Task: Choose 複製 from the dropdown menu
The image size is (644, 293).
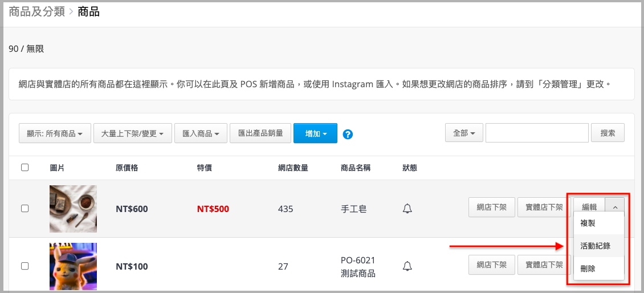Action: [599, 223]
